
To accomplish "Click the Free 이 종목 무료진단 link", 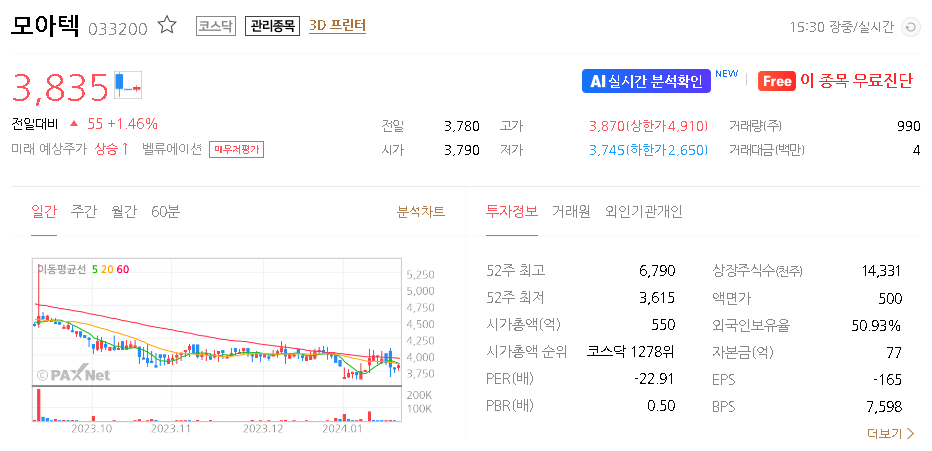I will [x=835, y=81].
